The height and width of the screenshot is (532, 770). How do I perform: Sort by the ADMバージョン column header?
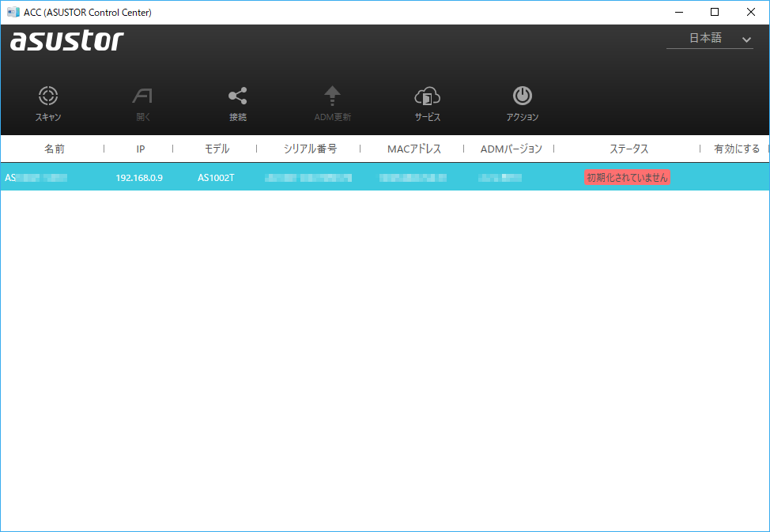click(511, 149)
